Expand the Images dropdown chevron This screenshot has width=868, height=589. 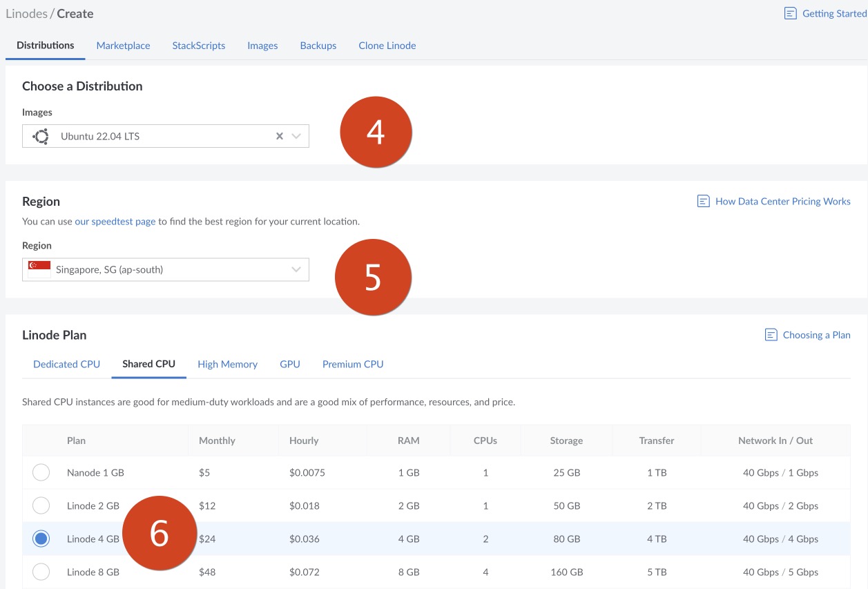coord(296,136)
